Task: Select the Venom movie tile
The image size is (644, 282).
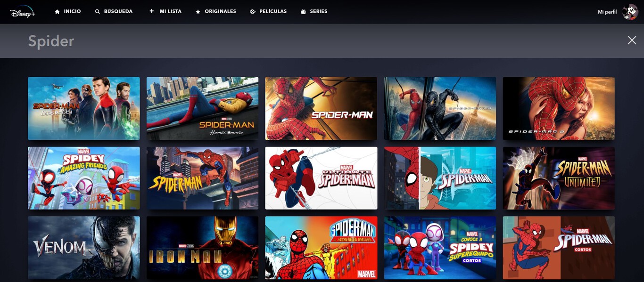Action: [x=83, y=248]
